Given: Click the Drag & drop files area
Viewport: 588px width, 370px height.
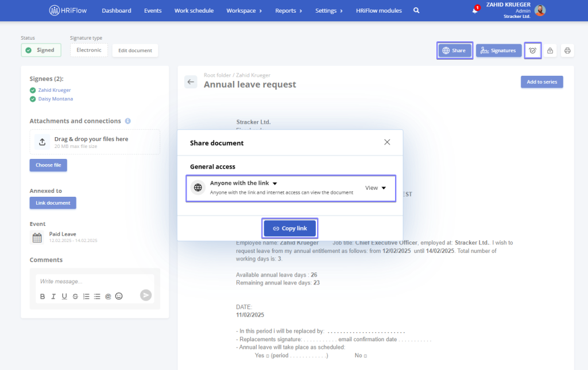Looking at the screenshot, I should [95, 142].
